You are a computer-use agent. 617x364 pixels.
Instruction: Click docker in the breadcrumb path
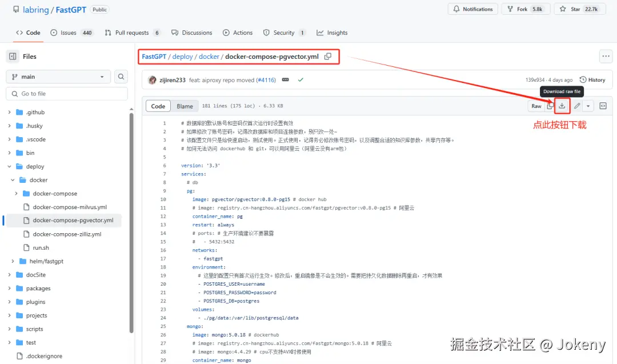[x=209, y=57]
